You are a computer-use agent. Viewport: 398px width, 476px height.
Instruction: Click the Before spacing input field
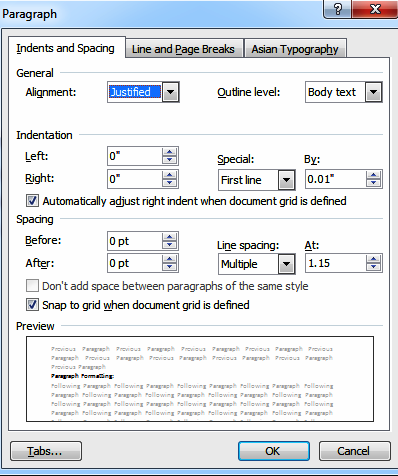tap(135, 241)
